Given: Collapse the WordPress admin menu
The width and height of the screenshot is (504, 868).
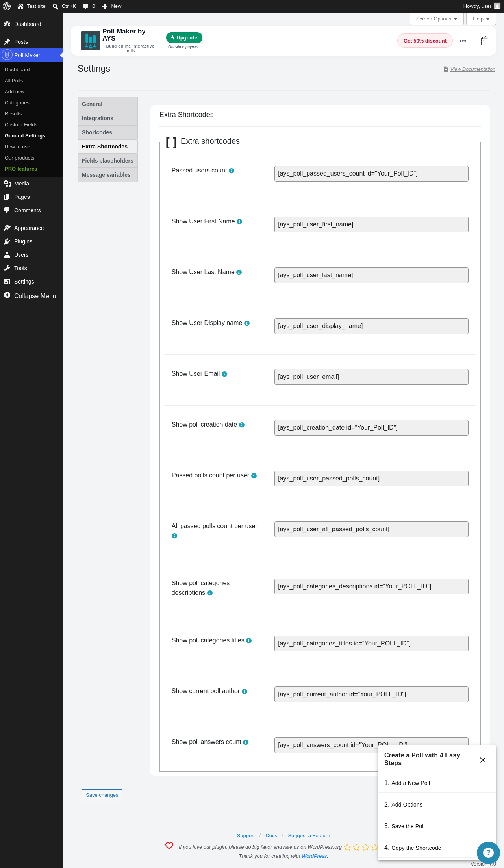Looking at the screenshot, I should coord(31,296).
